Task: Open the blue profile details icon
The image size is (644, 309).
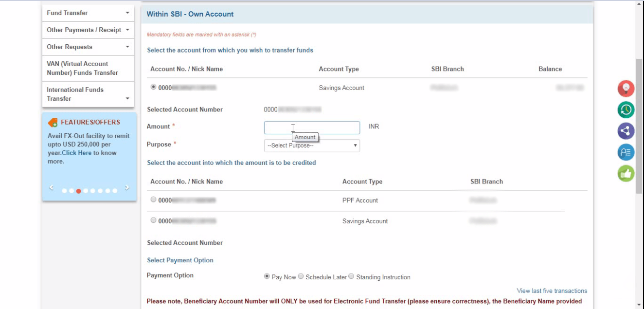Action: click(626, 151)
